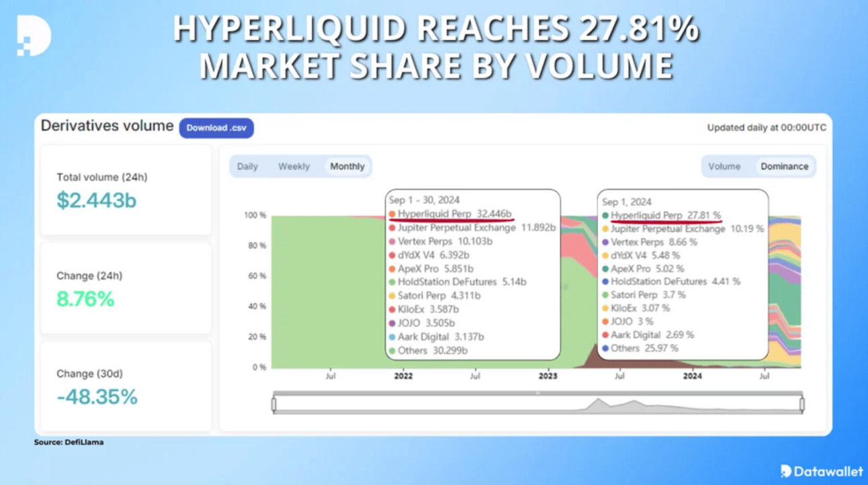The width and height of the screenshot is (868, 485).
Task: Switch the chart to Weekly interval
Action: [x=294, y=167]
